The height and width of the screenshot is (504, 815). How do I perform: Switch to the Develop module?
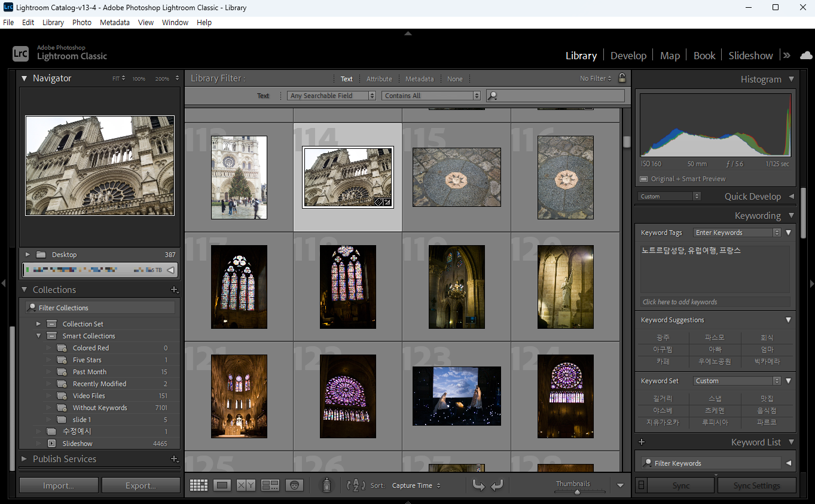(x=628, y=56)
